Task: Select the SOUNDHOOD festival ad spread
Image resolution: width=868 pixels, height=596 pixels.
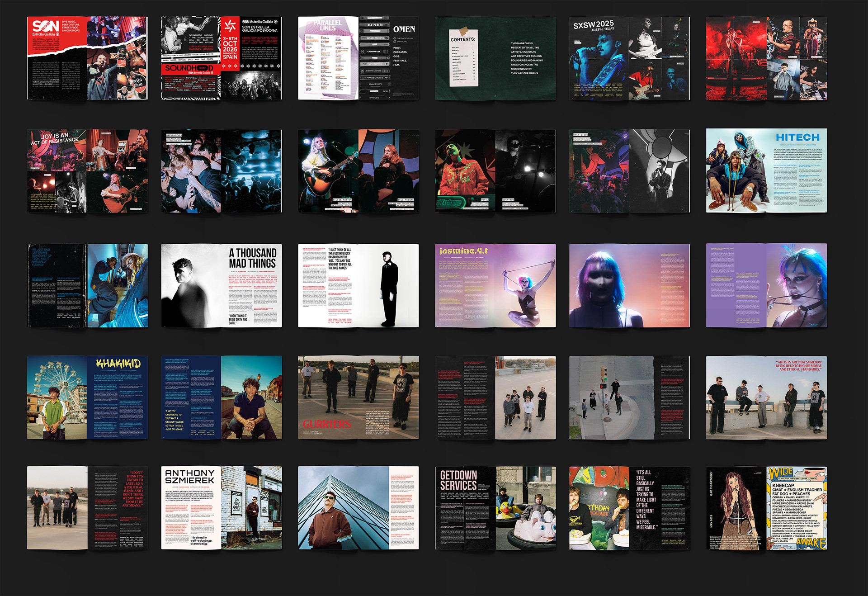Action: point(222,58)
